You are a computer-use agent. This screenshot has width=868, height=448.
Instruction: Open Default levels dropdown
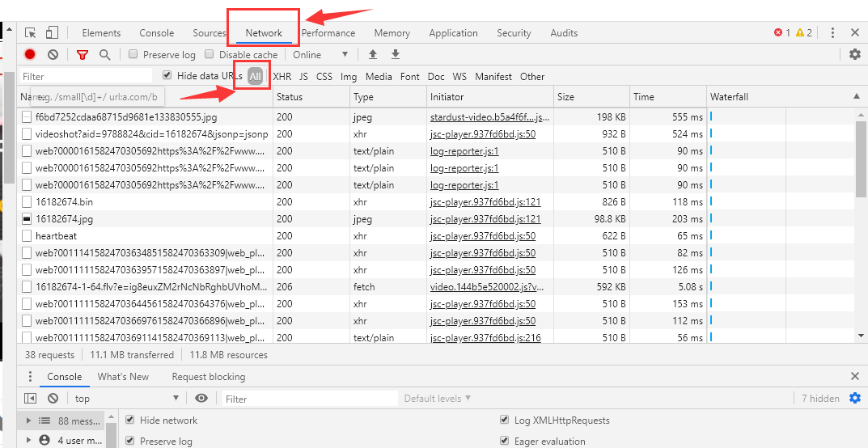pyautogui.click(x=438, y=398)
